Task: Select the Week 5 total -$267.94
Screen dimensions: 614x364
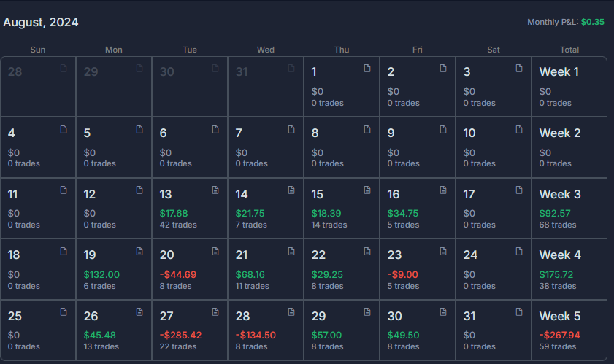Action: pyautogui.click(x=559, y=336)
